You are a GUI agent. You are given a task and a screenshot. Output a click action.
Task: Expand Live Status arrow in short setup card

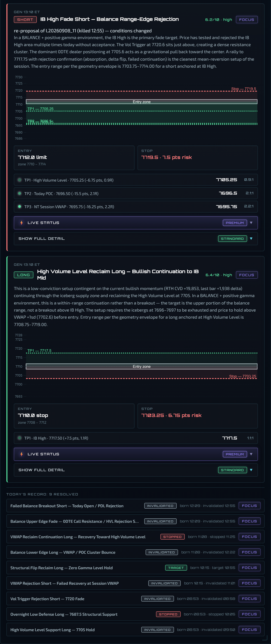point(251,223)
